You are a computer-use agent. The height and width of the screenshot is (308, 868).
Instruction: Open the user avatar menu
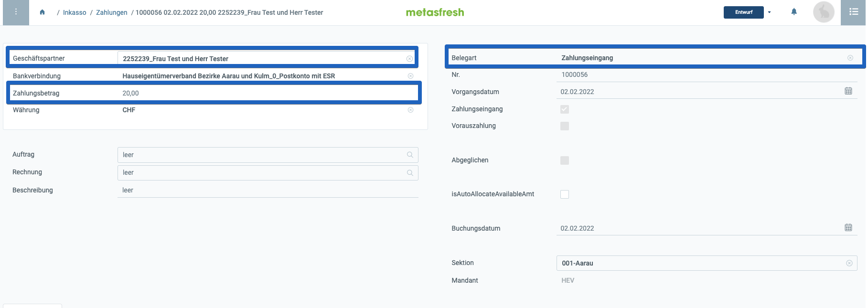coord(824,12)
